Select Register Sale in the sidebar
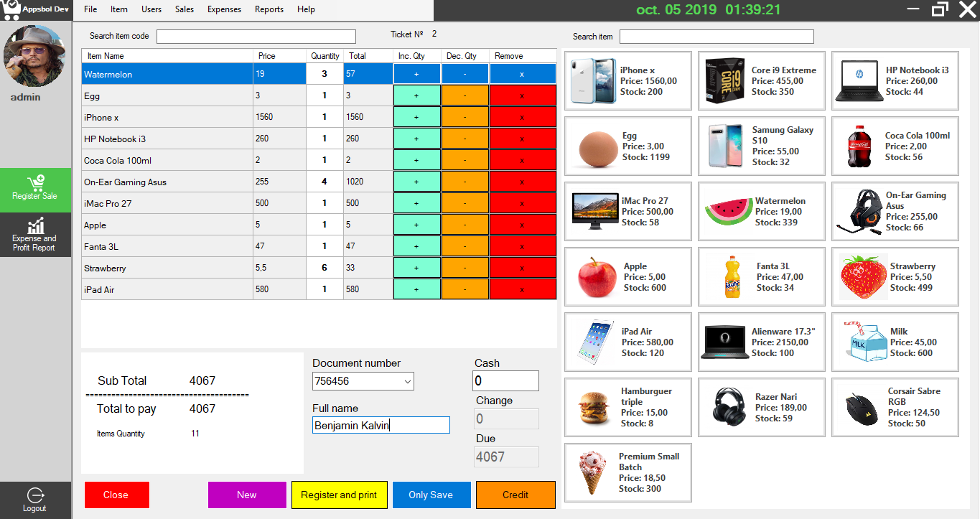Viewport: 980px width, 519px height. coord(35,190)
